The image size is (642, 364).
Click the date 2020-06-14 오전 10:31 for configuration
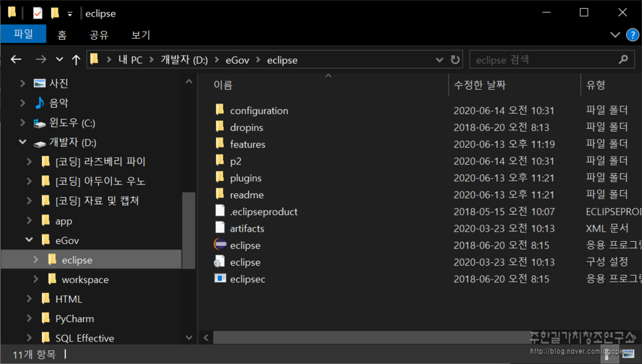(x=504, y=110)
